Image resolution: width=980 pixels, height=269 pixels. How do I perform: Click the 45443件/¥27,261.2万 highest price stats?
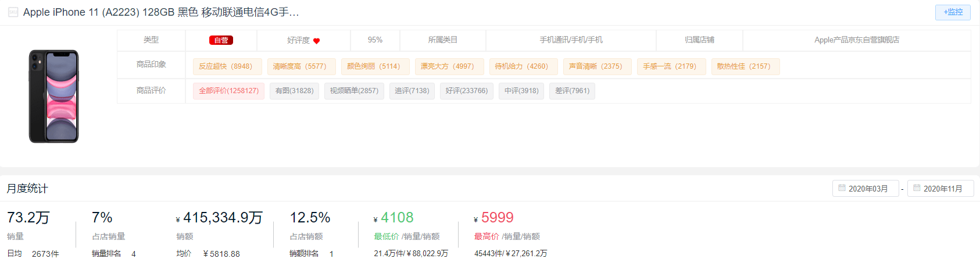510,254
